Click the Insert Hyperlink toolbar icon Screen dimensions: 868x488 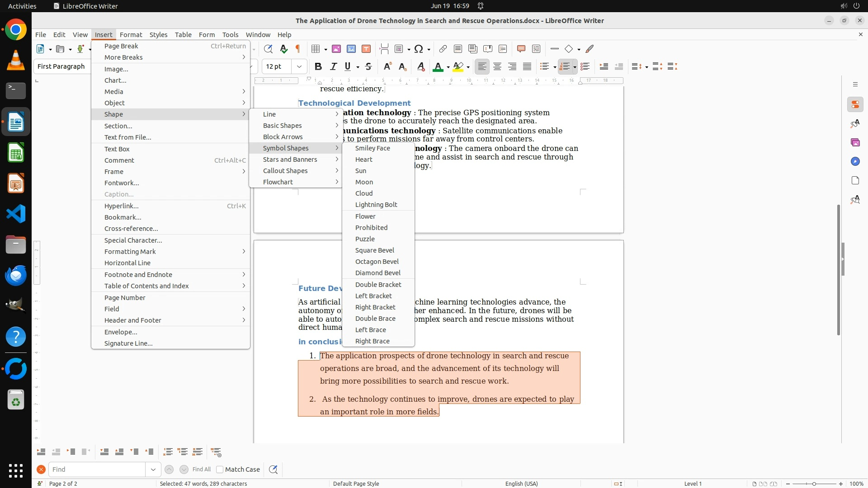click(443, 49)
